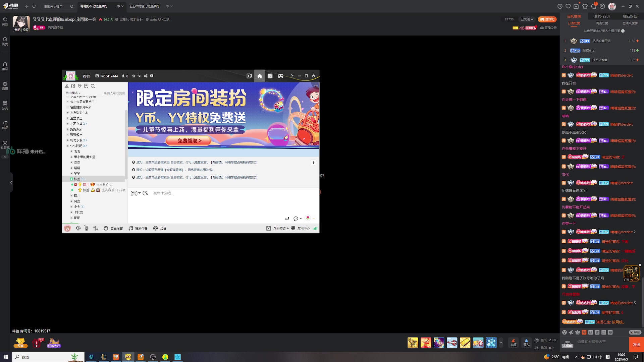Switch to 贵宾(220) tab
Viewport: 644px width, 362px height.
pyautogui.click(x=602, y=16)
